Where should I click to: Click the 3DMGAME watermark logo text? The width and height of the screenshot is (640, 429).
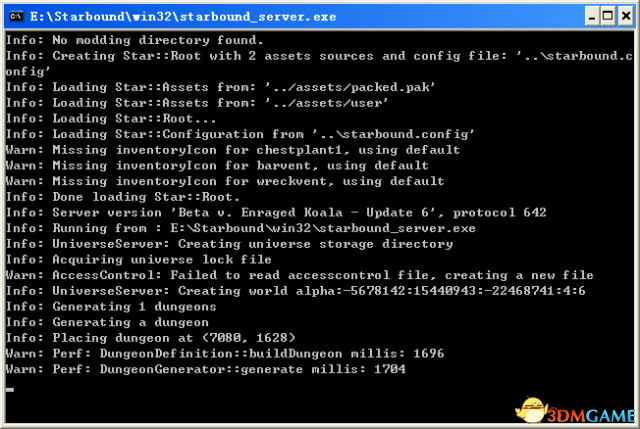591,416
